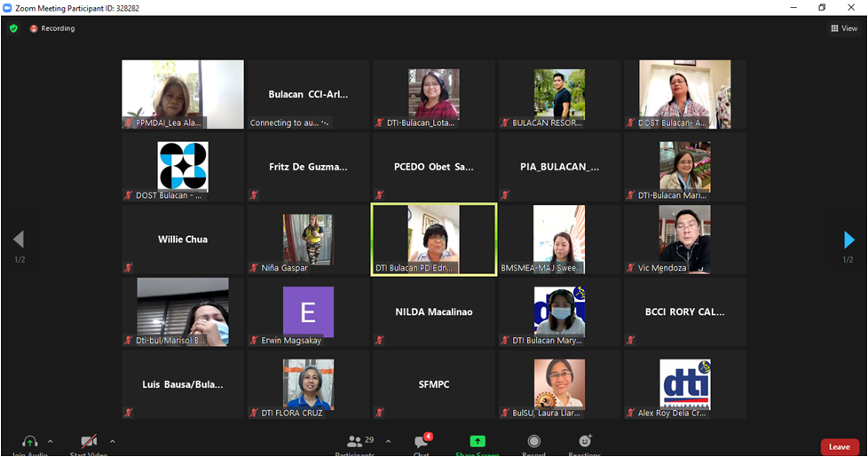This screenshot has height=457, width=868.
Task: Click the left "1/2" page indicator
Action: tap(20, 259)
